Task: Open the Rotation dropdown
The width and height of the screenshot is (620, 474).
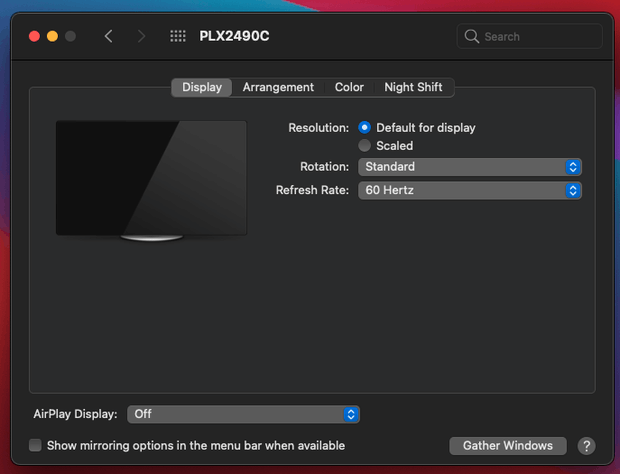Action: (x=469, y=167)
